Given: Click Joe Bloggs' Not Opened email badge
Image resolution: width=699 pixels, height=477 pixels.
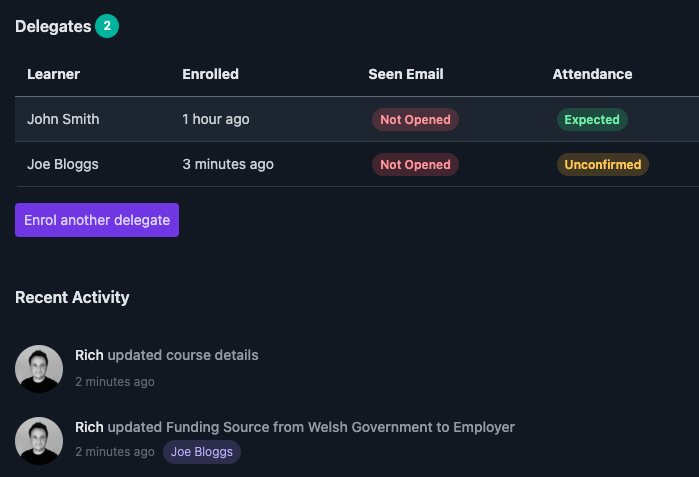Looking at the screenshot, I should click(x=415, y=164).
